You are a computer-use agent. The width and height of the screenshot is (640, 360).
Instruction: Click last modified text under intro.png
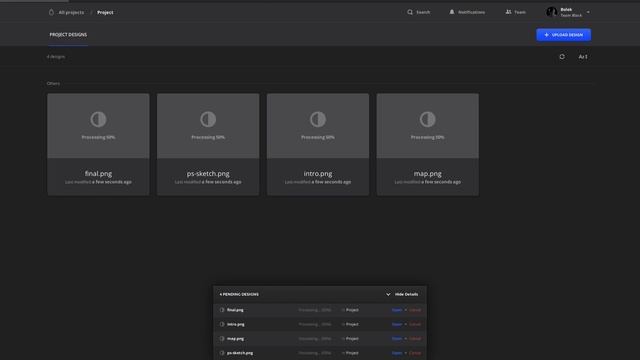point(318,182)
